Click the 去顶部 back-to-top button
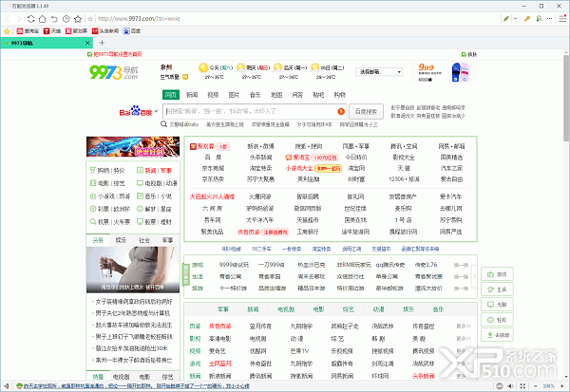 click(497, 335)
